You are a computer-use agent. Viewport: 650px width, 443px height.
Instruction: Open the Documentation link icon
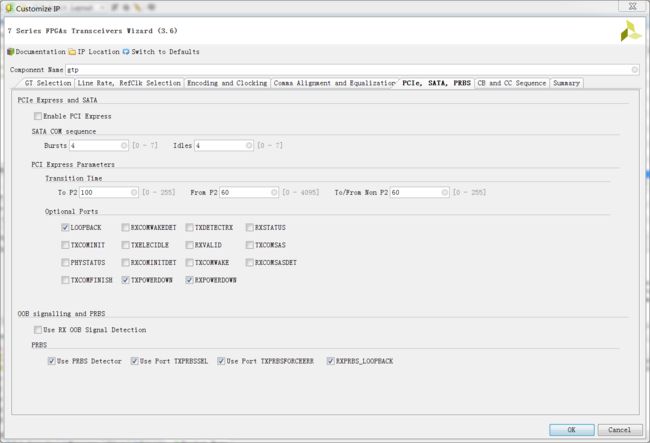click(x=11, y=52)
